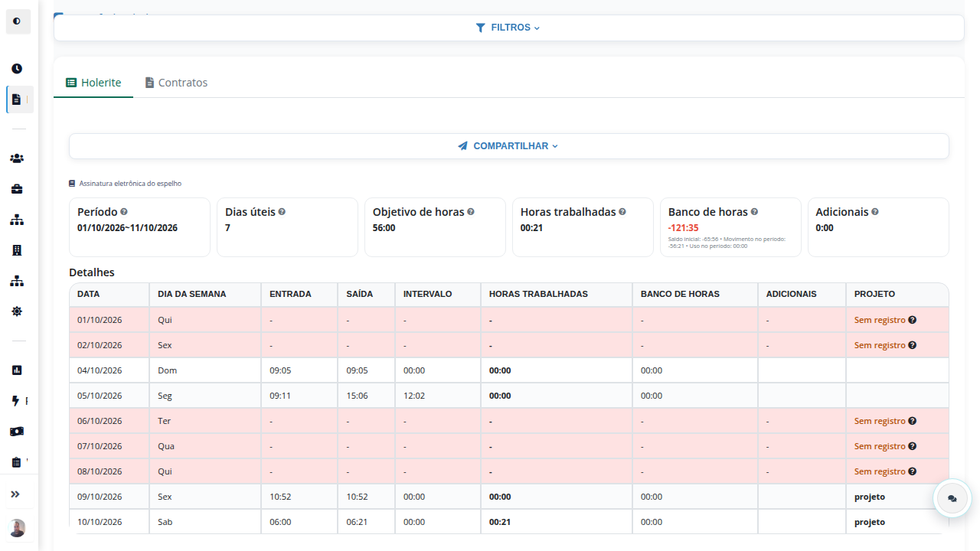Expand the FILTROS dropdown
This screenshot has width=980, height=551.
(508, 28)
